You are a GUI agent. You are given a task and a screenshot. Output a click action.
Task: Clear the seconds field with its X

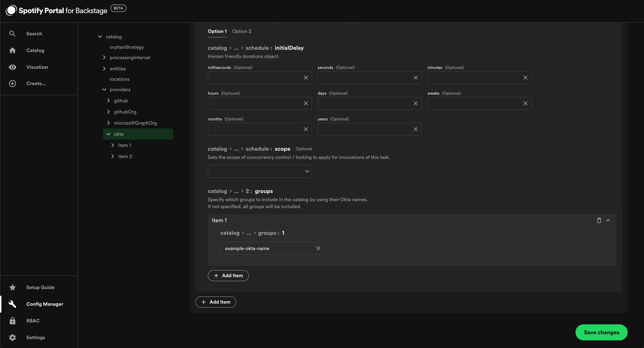(415, 78)
